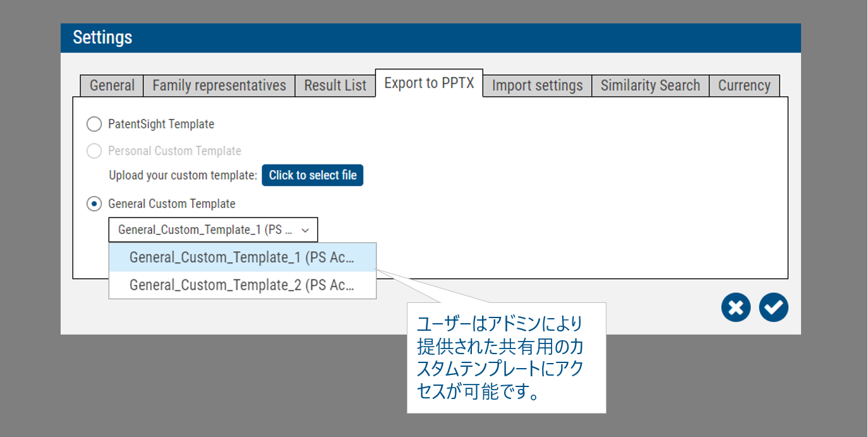
Task: Click the 'Upload your custom template:' label
Action: (183, 175)
